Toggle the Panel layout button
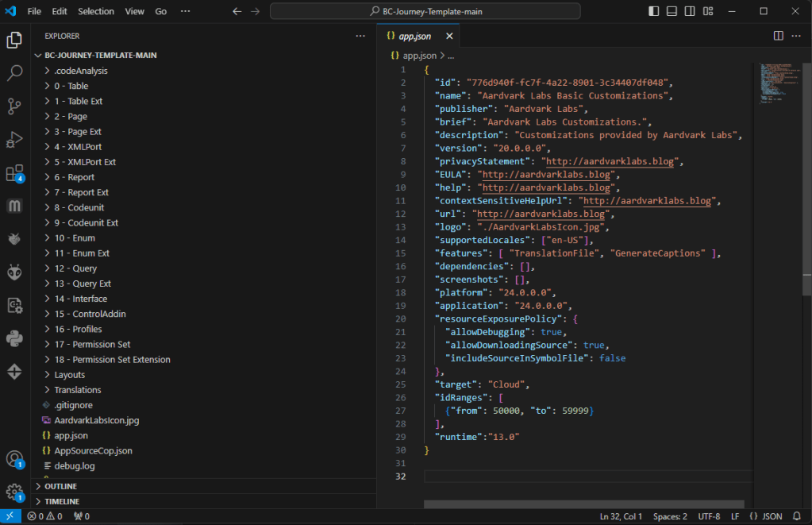This screenshot has width=812, height=525. pos(672,12)
